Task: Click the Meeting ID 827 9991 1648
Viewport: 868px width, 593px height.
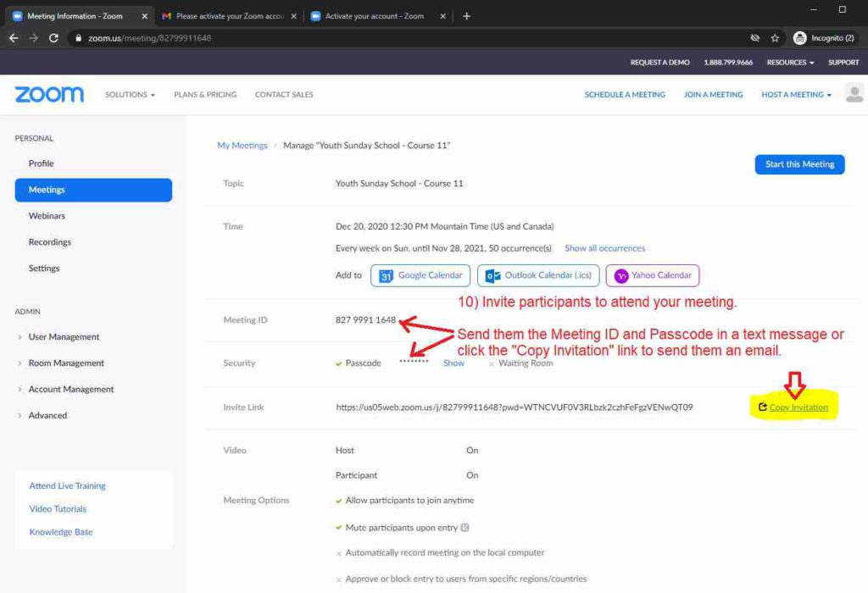Action: pyautogui.click(x=365, y=319)
